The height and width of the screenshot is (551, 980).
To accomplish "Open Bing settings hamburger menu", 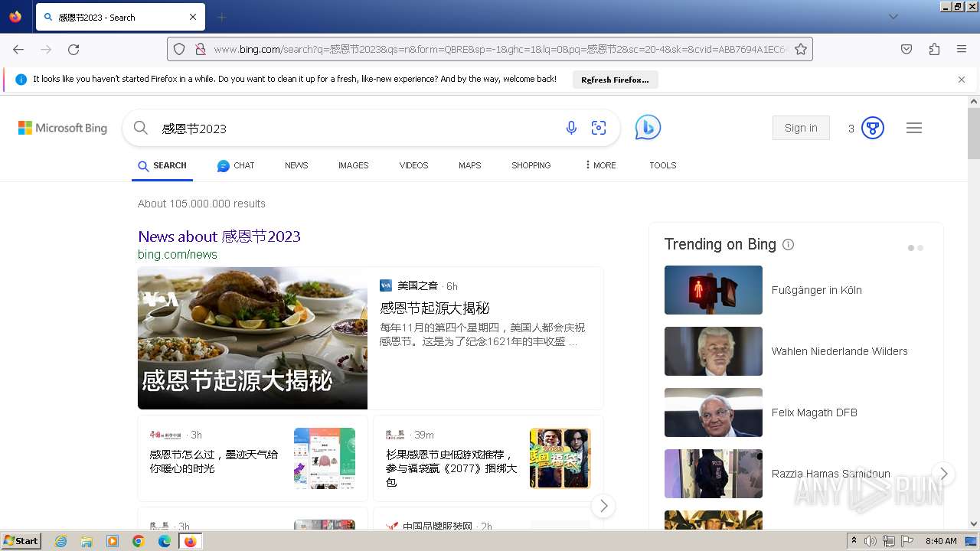I will 914,128.
